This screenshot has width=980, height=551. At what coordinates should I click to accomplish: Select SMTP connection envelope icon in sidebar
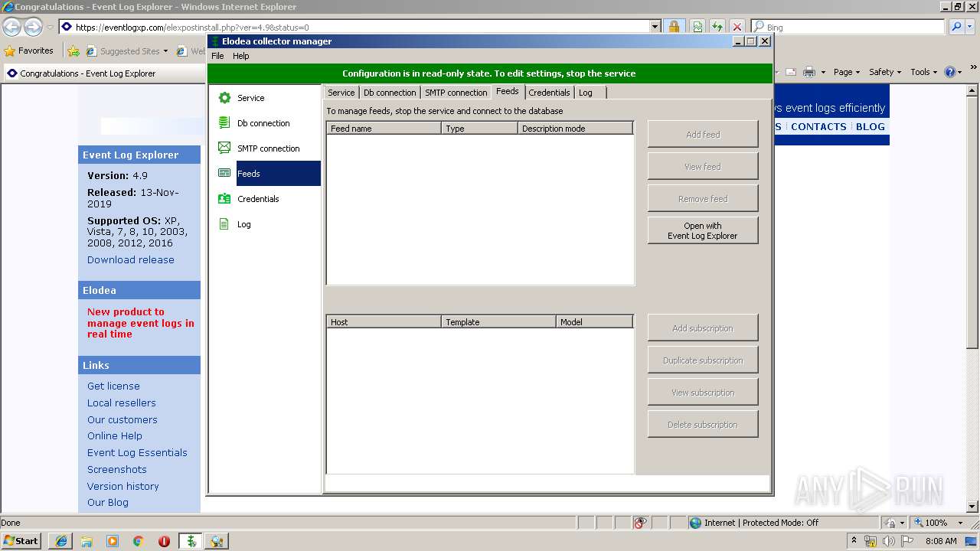224,148
